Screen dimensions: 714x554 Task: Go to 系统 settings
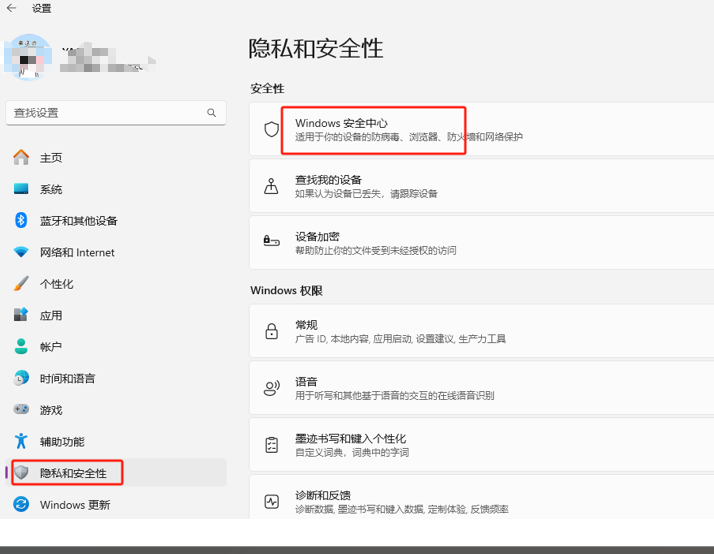click(116, 189)
